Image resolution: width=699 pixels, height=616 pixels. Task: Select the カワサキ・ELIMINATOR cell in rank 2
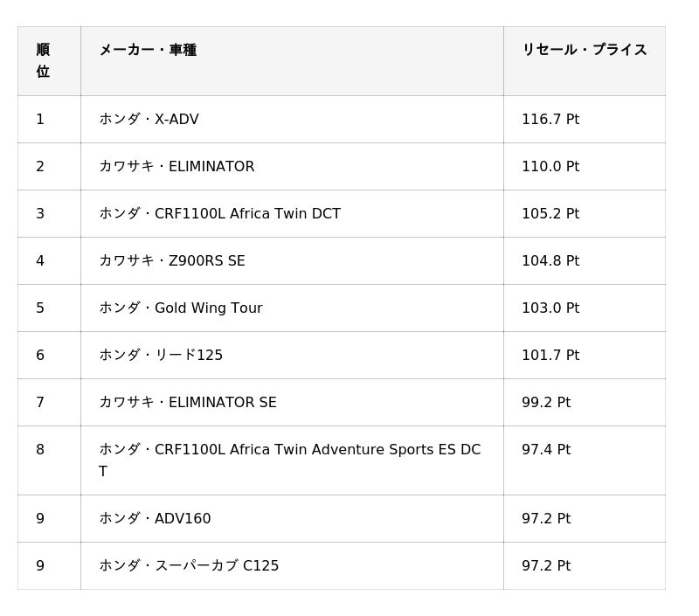tap(176, 167)
